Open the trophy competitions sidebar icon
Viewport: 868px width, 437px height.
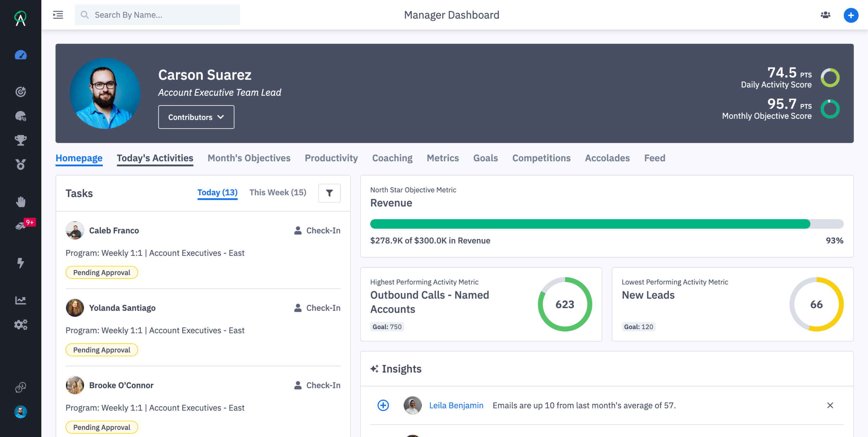21,140
